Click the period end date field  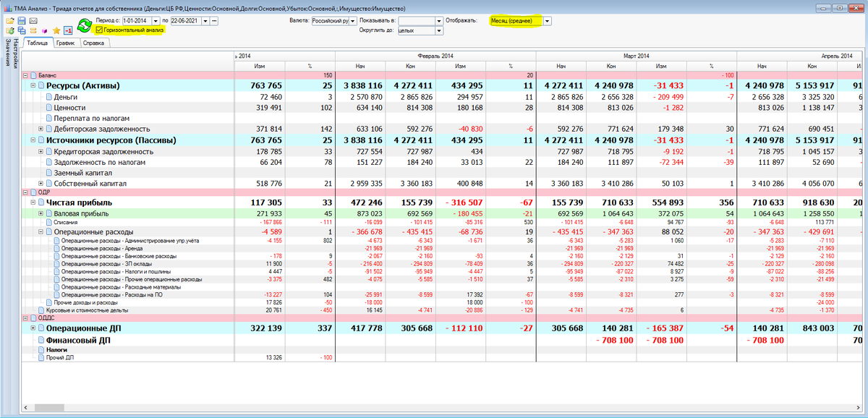pos(186,21)
